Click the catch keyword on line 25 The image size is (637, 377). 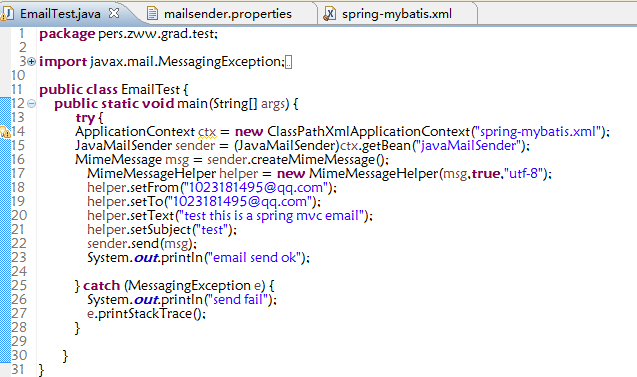point(102,286)
